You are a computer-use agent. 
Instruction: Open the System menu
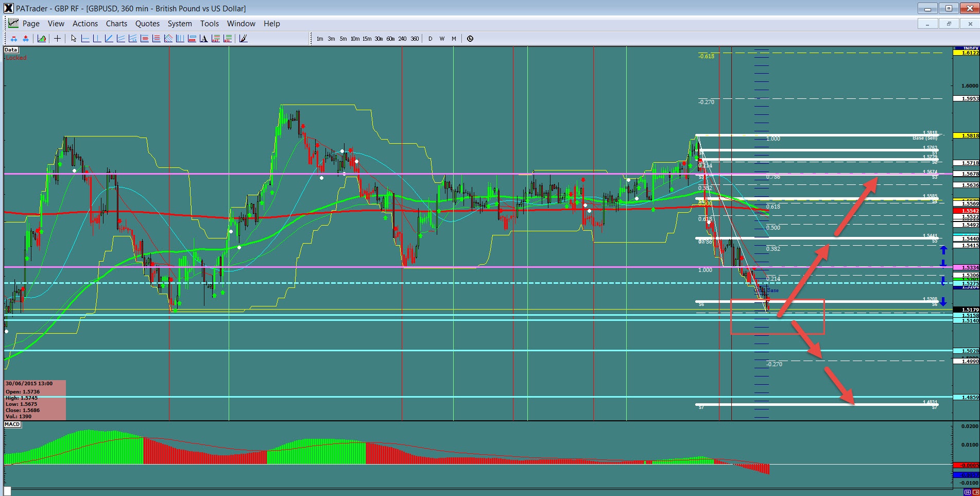(x=180, y=24)
